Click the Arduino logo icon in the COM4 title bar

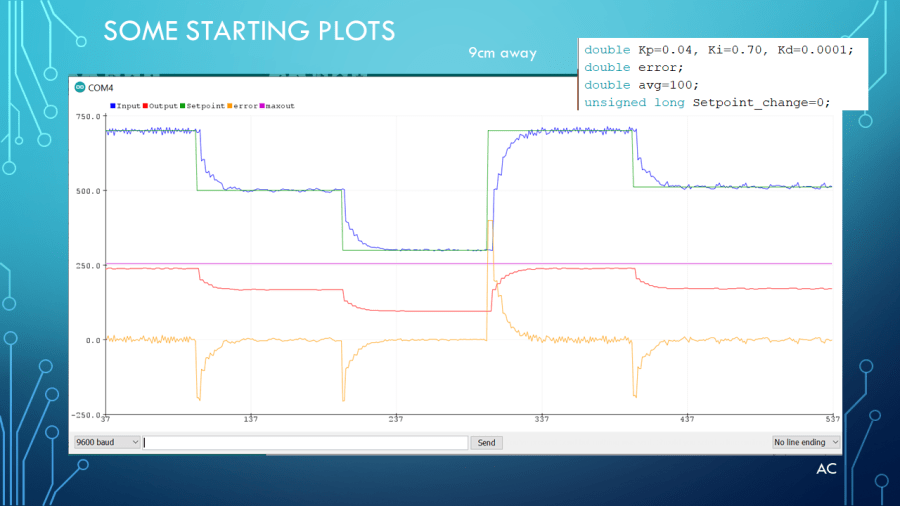click(79, 88)
